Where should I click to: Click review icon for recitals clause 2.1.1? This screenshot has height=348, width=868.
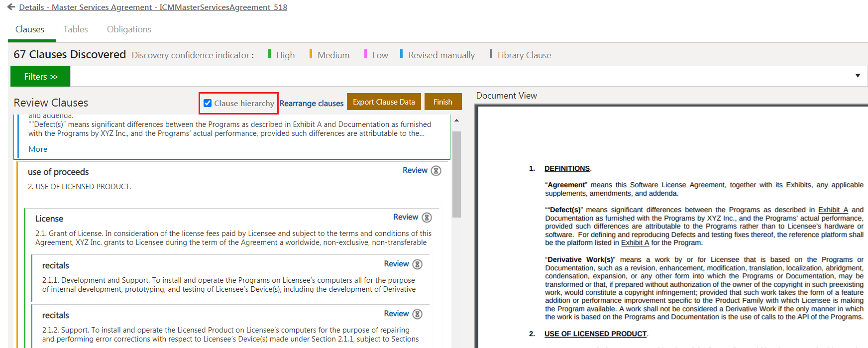(417, 264)
